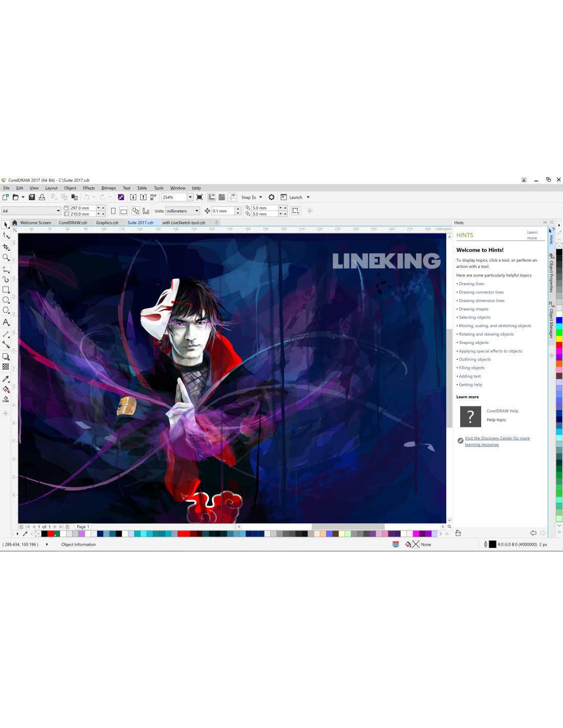Select the Parallel Dimension tool
Screen dimensions: 563x728
click(6, 334)
